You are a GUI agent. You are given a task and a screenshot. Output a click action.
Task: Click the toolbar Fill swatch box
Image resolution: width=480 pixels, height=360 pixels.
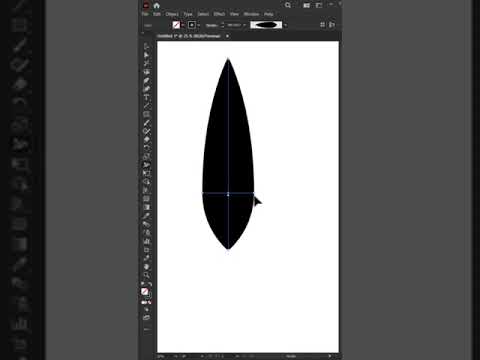click(x=144, y=291)
